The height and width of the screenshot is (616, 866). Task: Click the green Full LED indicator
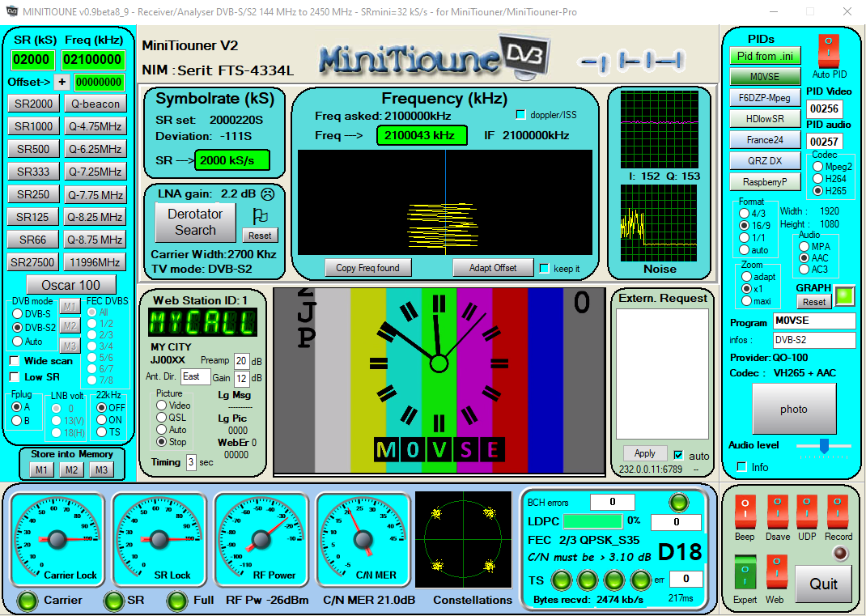click(177, 601)
